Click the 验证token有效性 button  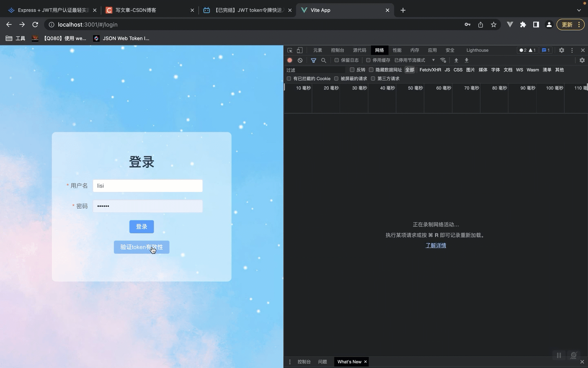coord(142,247)
